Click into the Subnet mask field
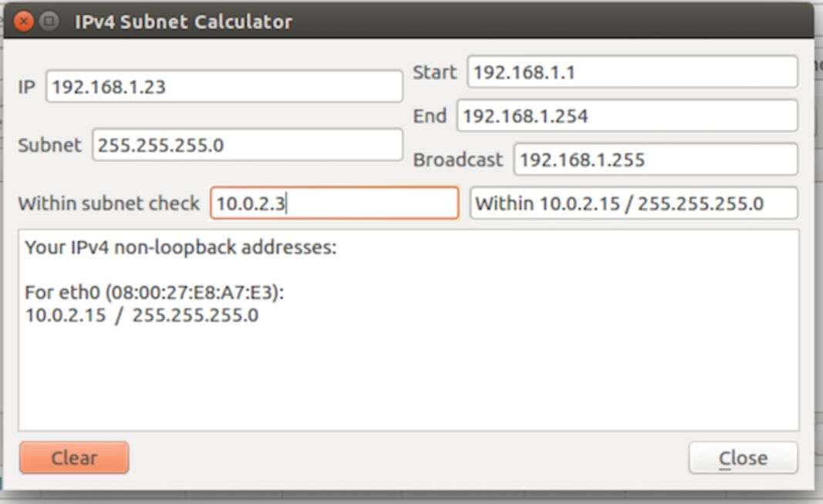This screenshot has width=823, height=504. tap(247, 145)
